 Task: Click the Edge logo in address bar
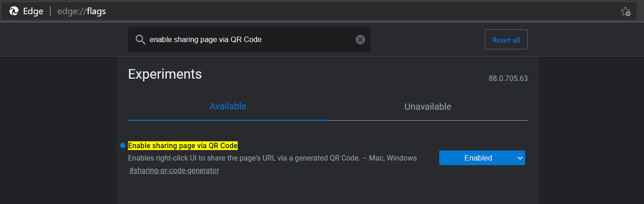(x=14, y=11)
